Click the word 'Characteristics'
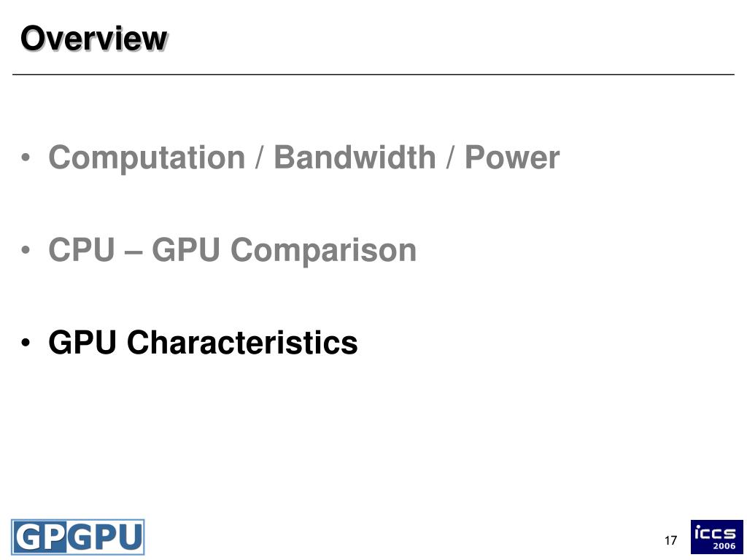Screen dimensions: 747x560 [x=242, y=342]
